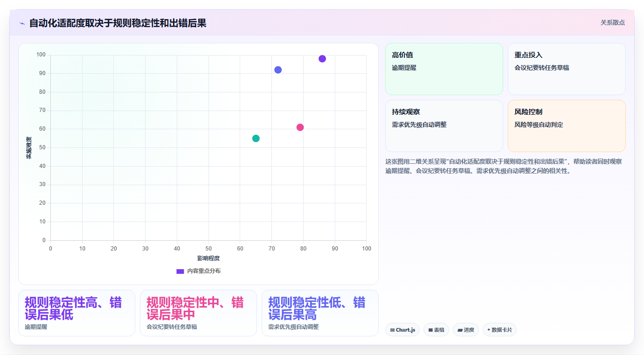Click 逾期提醒 in 高价值 card

coord(404,68)
